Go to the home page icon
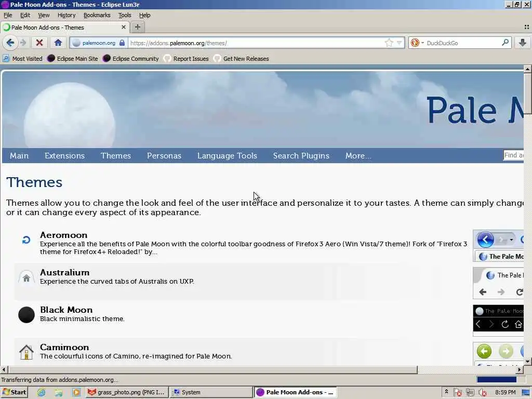The image size is (532, 399). tap(58, 43)
